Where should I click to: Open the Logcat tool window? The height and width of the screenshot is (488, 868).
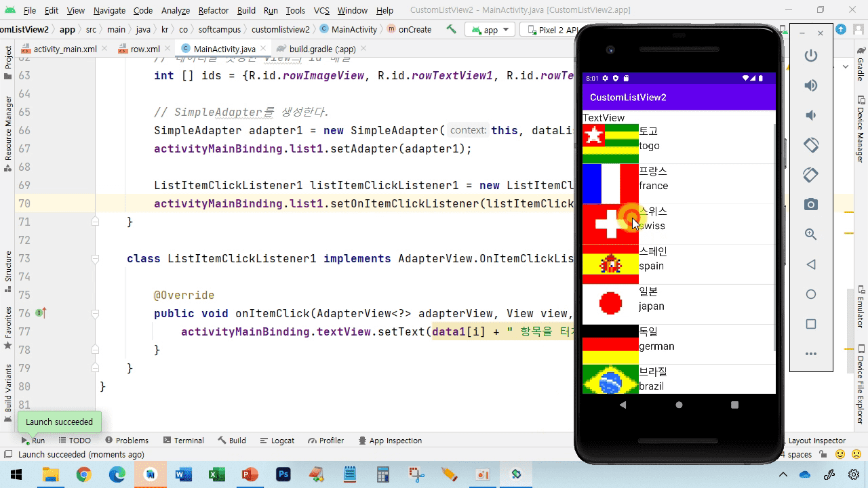(277, 441)
